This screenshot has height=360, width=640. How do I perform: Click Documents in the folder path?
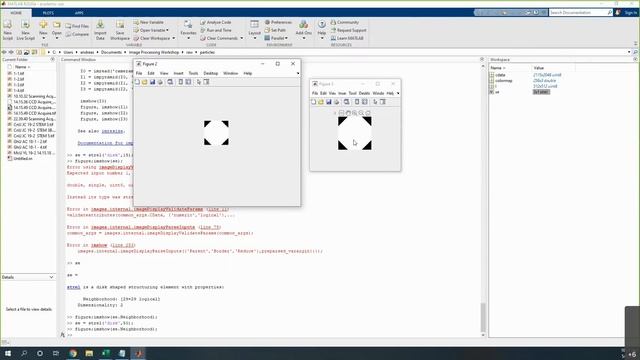(x=111, y=52)
